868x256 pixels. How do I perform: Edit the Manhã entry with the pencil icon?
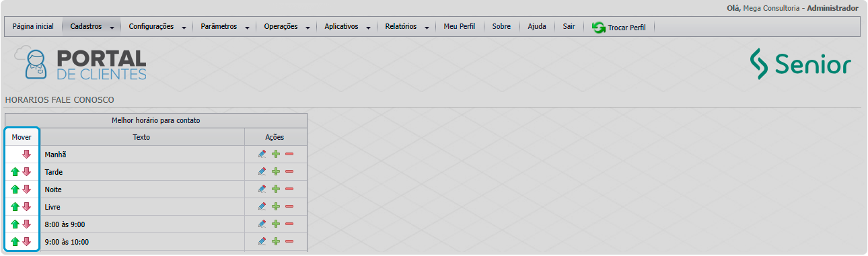[x=262, y=154]
